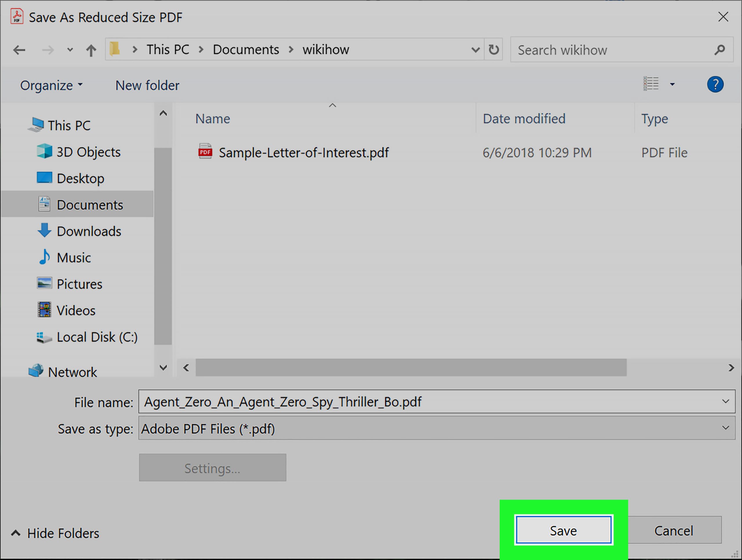This screenshot has height=560, width=742.
Task: Click the Save button
Action: (563, 530)
